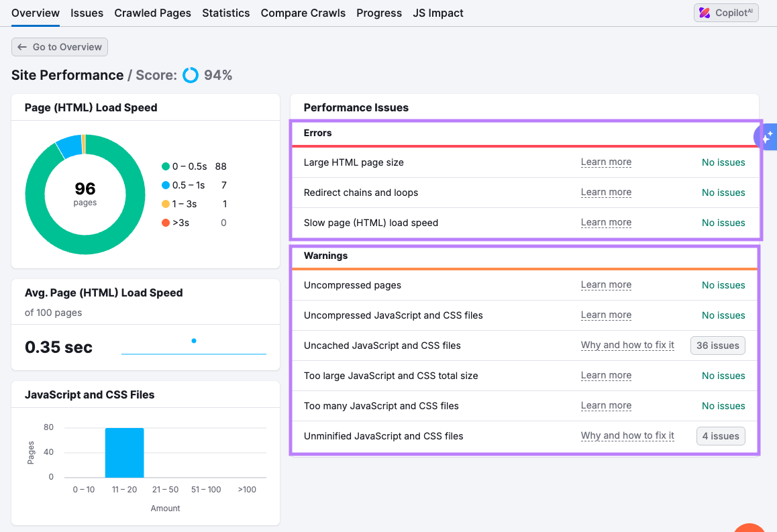Open Compare Crawls from the navigation

(x=303, y=13)
